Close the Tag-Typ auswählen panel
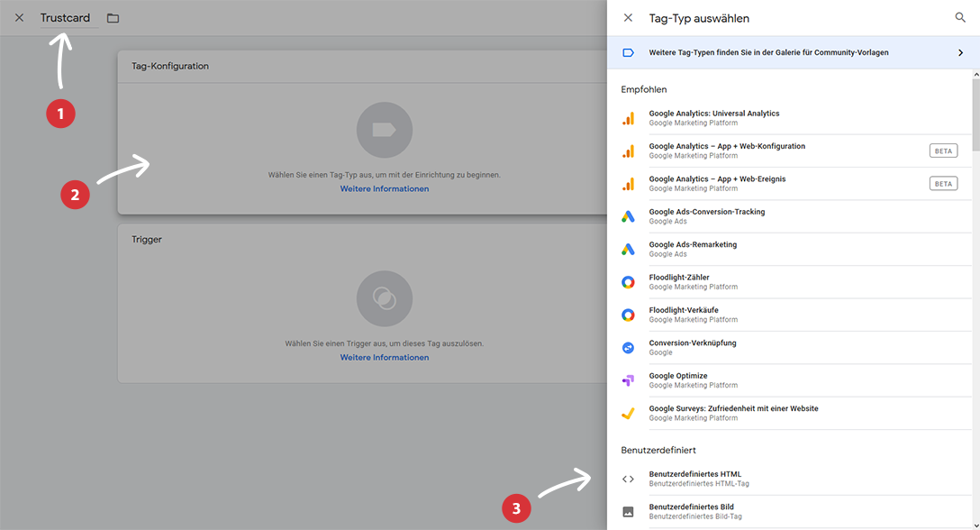980x530 pixels. pyautogui.click(x=628, y=17)
